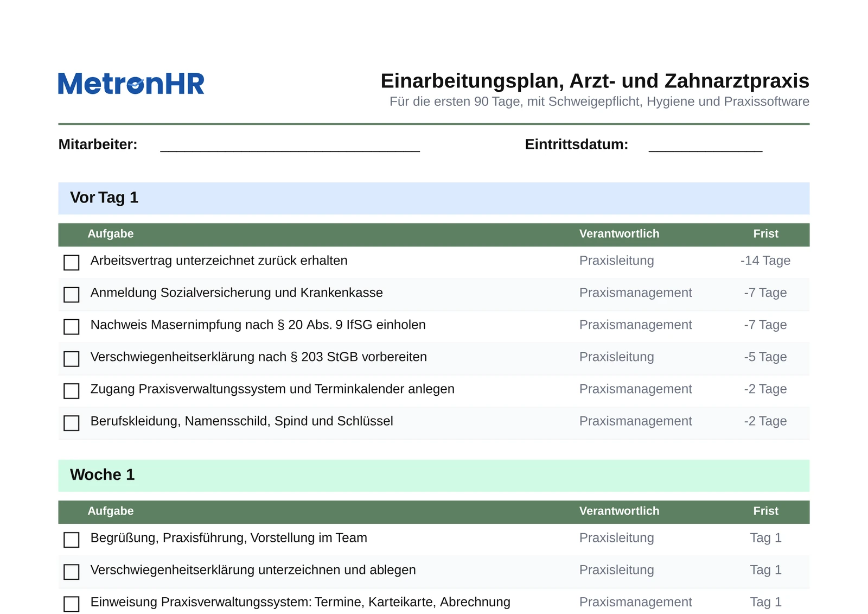868x614 pixels.
Task: Click Praxismanagement in the Terminkalender row
Action: click(x=635, y=389)
